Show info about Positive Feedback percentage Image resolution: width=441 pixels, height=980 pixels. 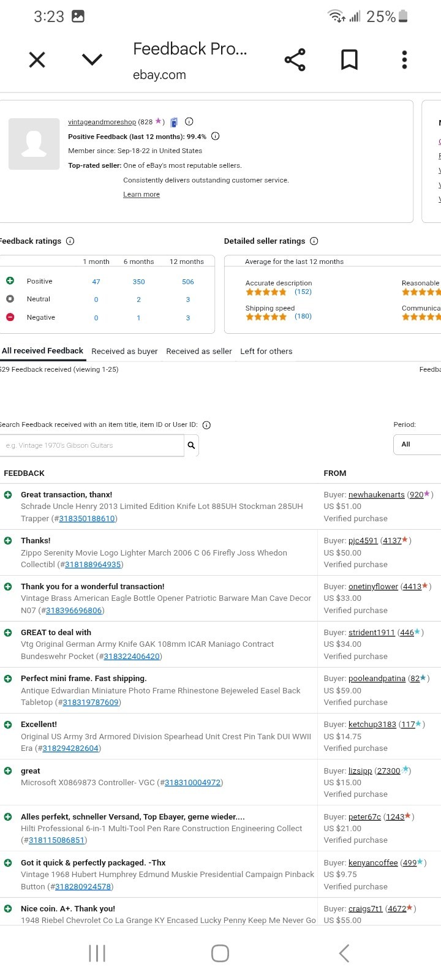[x=215, y=136]
